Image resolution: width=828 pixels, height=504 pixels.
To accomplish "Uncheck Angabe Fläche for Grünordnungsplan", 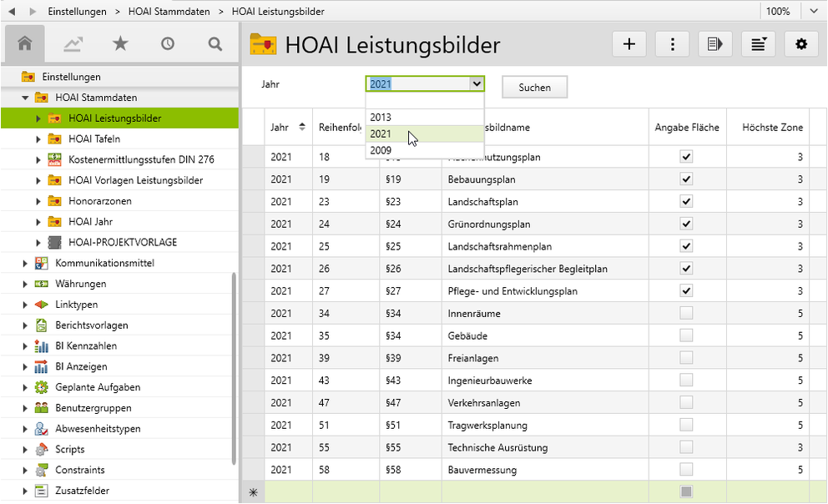I will pos(686,224).
